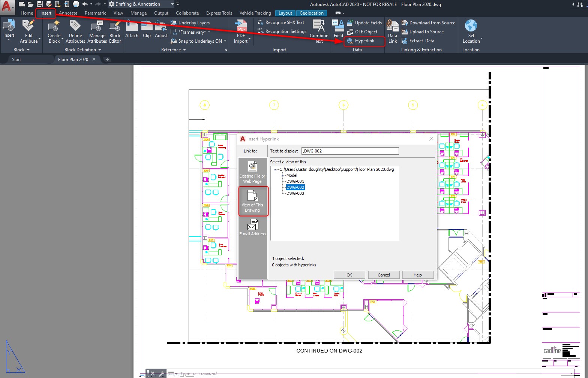Screen dimensions: 588x378
Task: Open the Snap to Underlays ON dropdown
Action: (225, 41)
